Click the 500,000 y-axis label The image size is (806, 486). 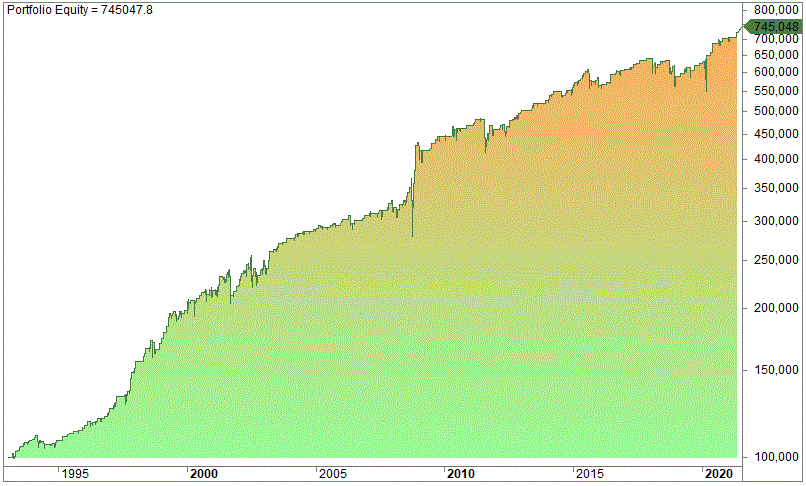tap(776, 111)
